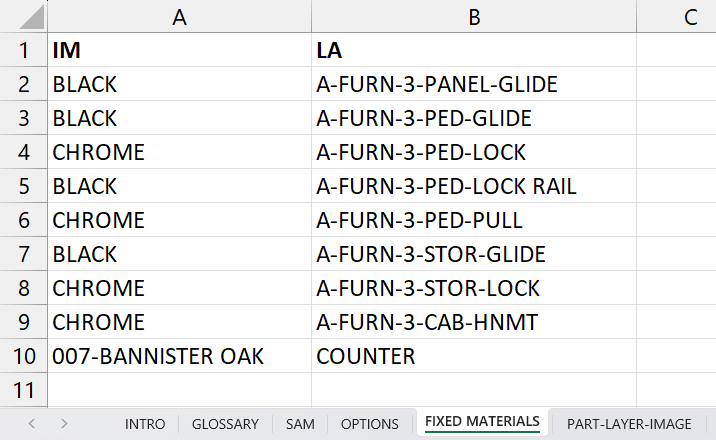Select BLACK cell in row 5

[179, 186]
